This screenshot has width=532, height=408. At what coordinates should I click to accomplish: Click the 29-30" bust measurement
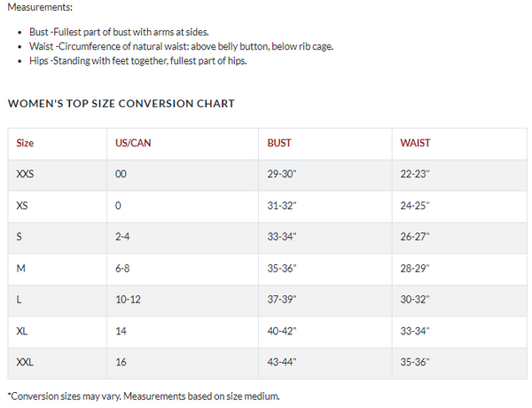282,174
